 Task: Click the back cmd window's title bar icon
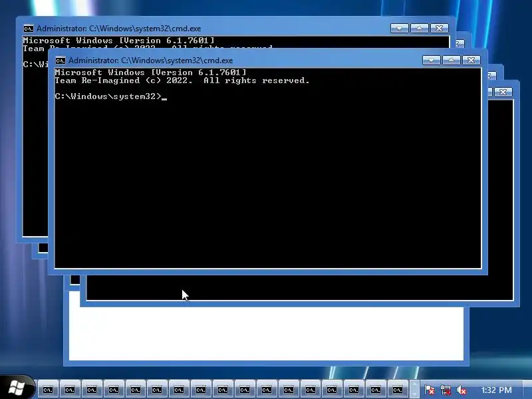click(29, 29)
